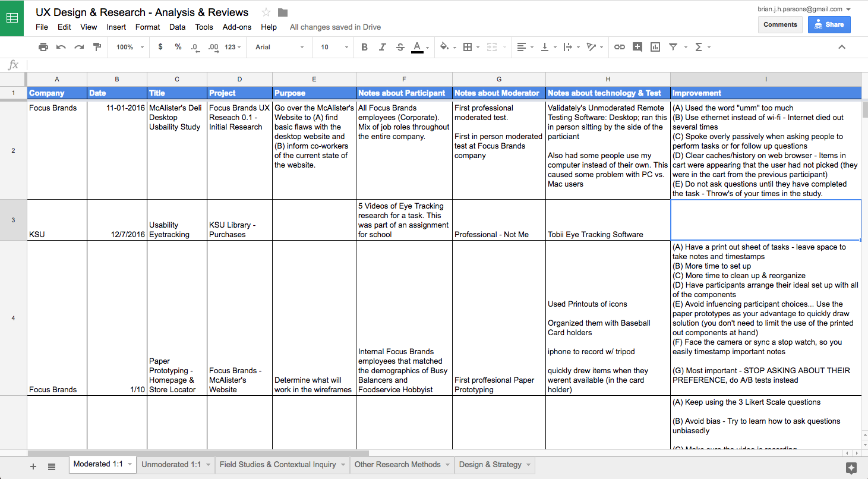Select the paint format tool
The image size is (868, 479).
97,47
